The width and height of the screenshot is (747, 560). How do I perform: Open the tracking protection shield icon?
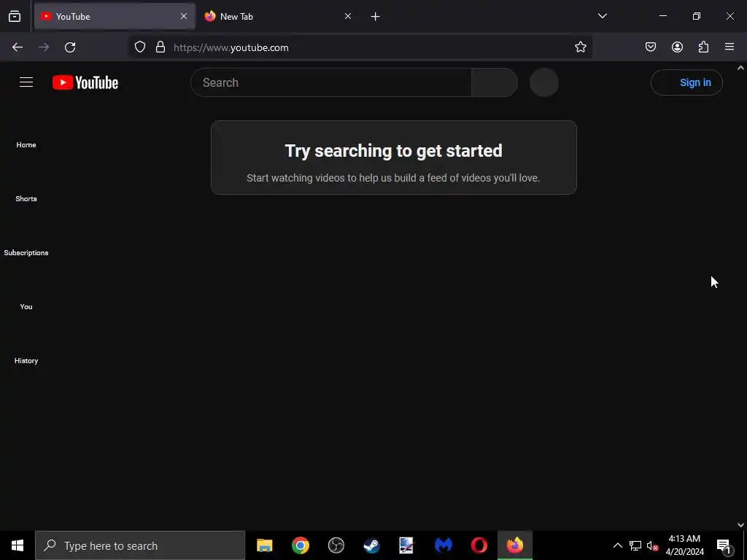pyautogui.click(x=139, y=47)
